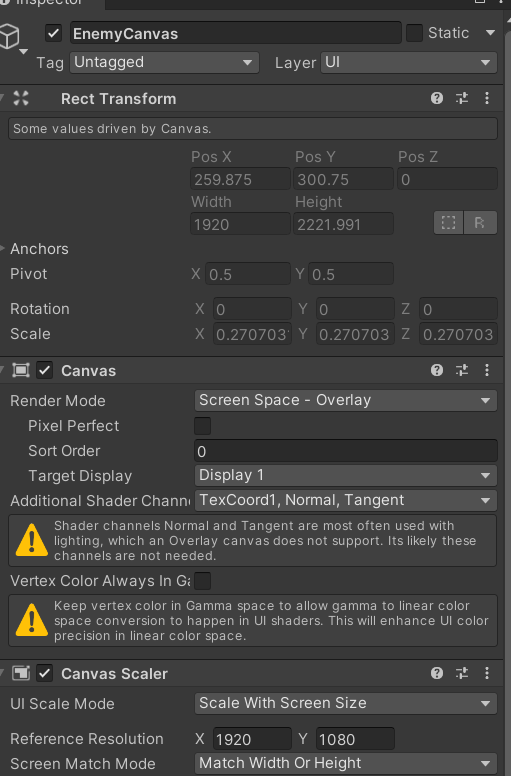
Task: Disable the Canvas component checkbox
Action: point(45,370)
